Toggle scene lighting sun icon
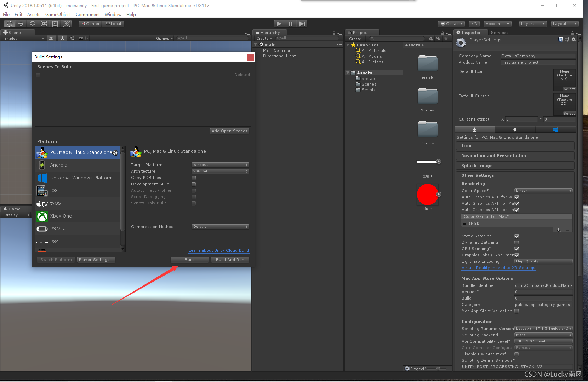The height and width of the screenshot is (382, 588). click(x=63, y=38)
